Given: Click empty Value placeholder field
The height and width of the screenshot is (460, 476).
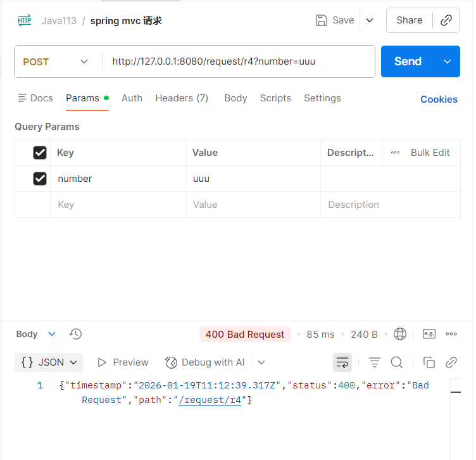Looking at the screenshot, I should [x=253, y=205].
